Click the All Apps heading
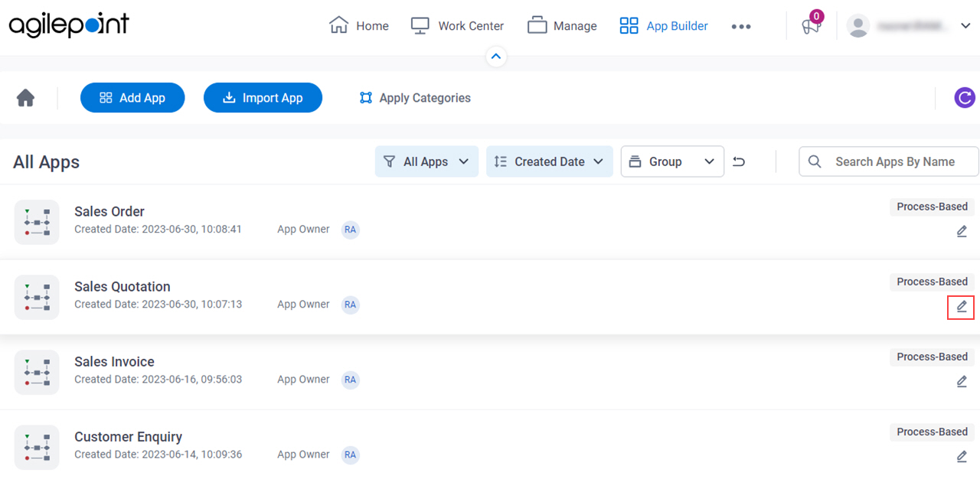This screenshot has width=980, height=479. click(x=46, y=162)
